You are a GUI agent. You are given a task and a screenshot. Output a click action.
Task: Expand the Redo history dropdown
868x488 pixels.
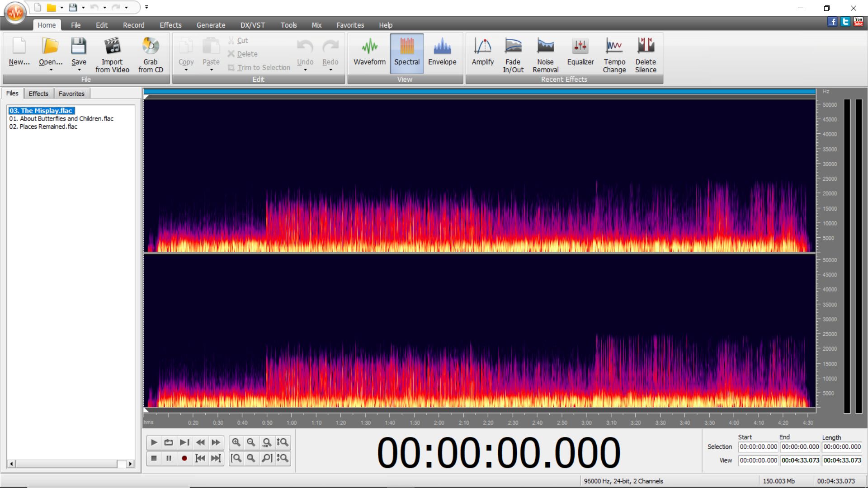[330, 70]
